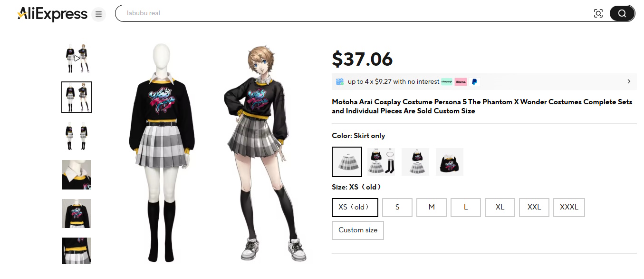Image resolution: width=644 pixels, height=279 pixels.
Task: Select size S option
Action: tap(397, 208)
